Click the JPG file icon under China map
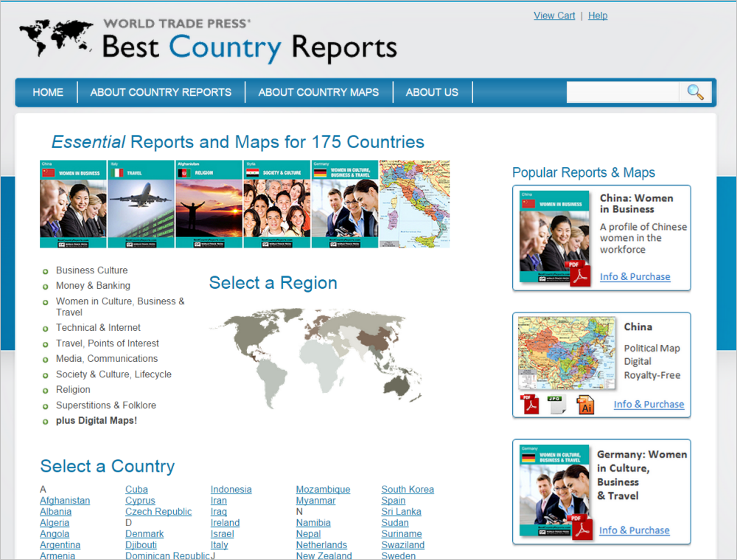Image resolution: width=737 pixels, height=560 pixels. tap(557, 405)
